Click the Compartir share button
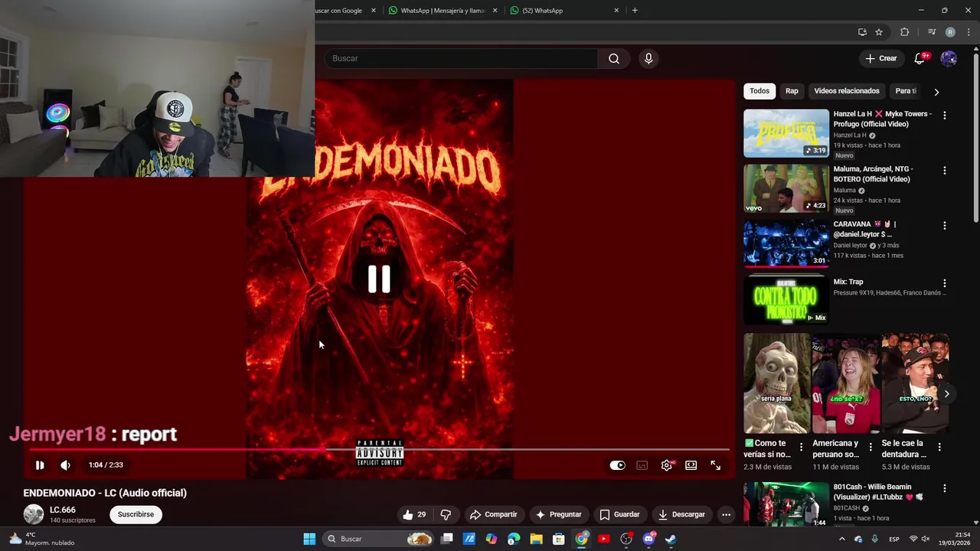Screen dimensions: 980x551 [494, 514]
